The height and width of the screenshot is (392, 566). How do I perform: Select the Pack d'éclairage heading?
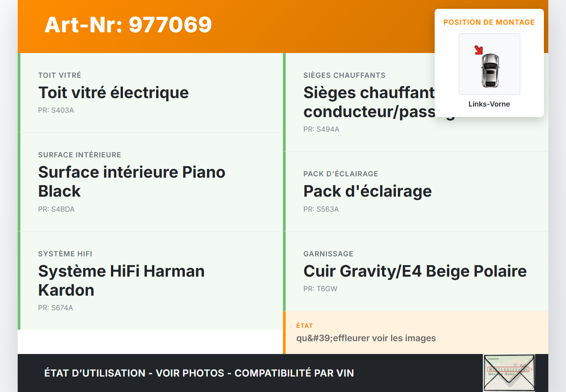tap(367, 191)
